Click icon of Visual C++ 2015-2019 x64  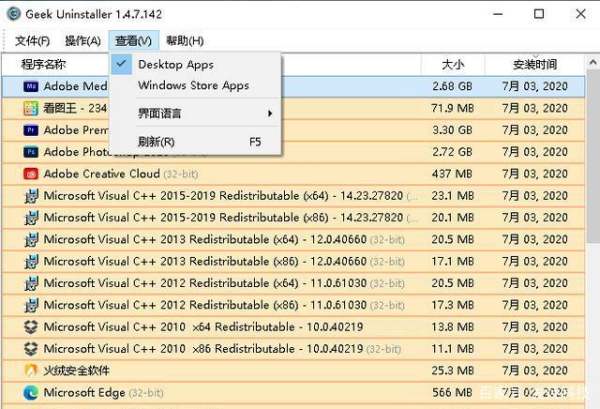(31, 196)
